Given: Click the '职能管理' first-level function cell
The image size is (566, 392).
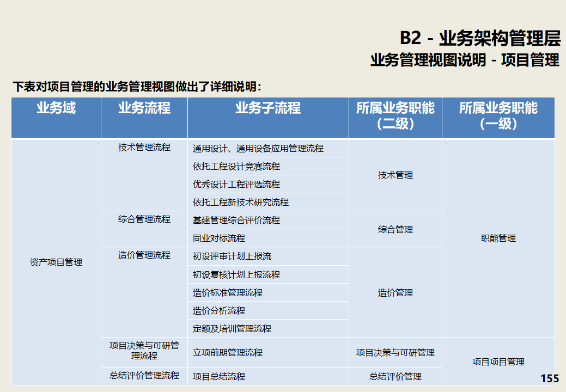Looking at the screenshot, I should pyautogui.click(x=498, y=238).
